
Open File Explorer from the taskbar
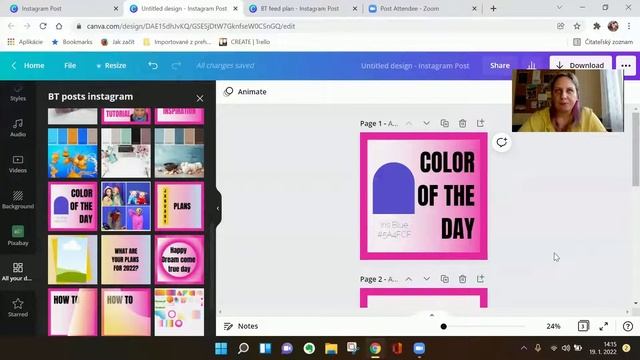click(331, 348)
